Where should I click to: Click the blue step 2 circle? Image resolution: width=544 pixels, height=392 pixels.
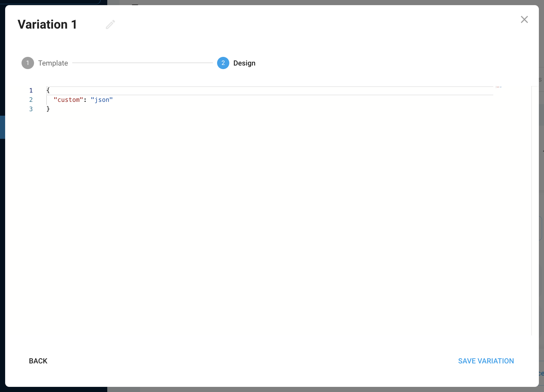click(223, 63)
